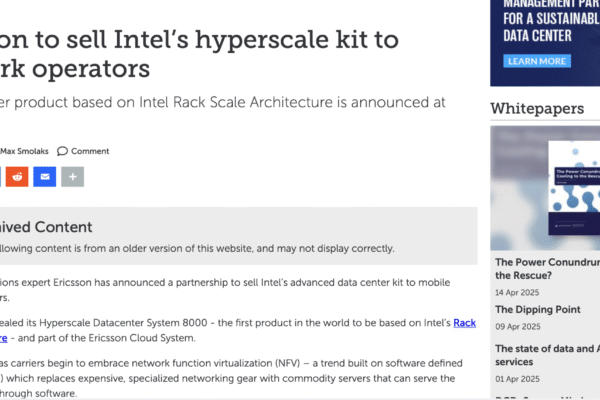Image resolution: width=600 pixels, height=400 pixels.
Task: Click the Intel Rack Scale Architecture subtitle
Action: [x=223, y=103]
